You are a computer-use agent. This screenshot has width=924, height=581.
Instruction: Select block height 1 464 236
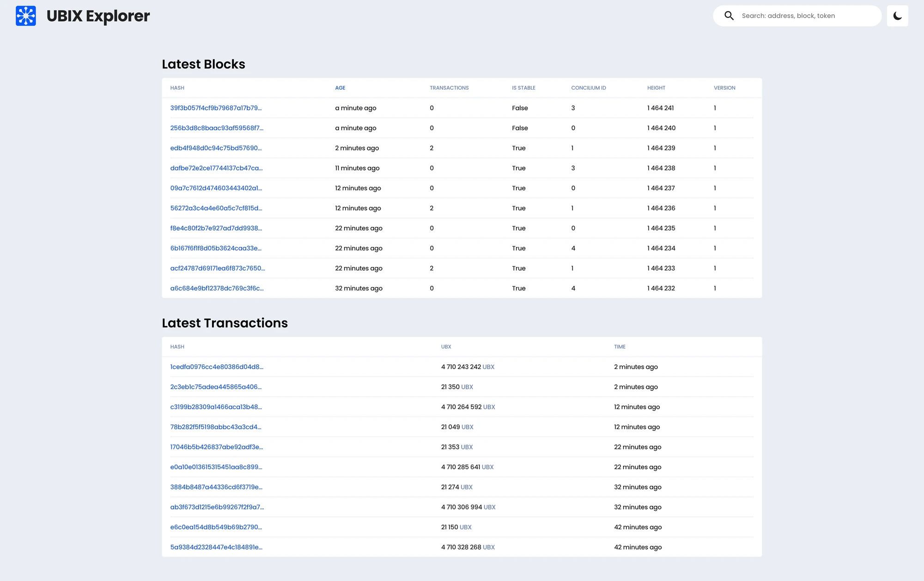pyautogui.click(x=661, y=208)
